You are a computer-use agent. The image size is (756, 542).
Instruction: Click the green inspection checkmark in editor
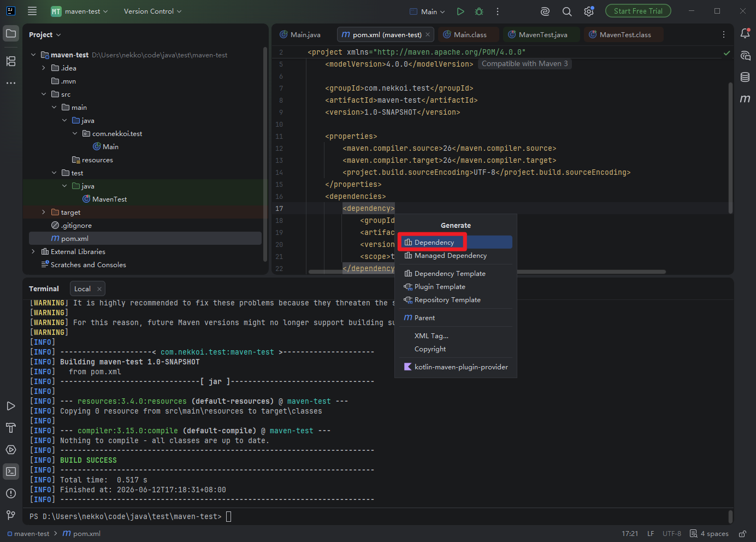(x=727, y=53)
